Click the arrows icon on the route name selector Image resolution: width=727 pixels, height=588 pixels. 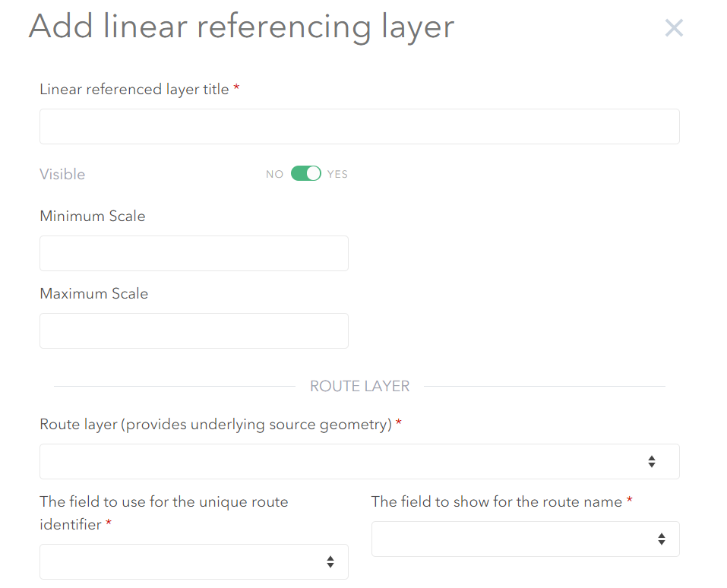(x=662, y=539)
